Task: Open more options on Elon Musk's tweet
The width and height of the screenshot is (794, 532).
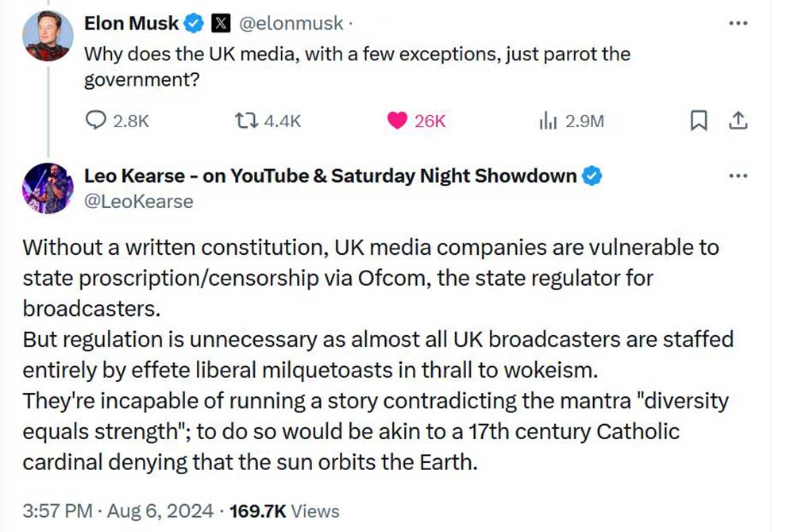Action: click(738, 24)
